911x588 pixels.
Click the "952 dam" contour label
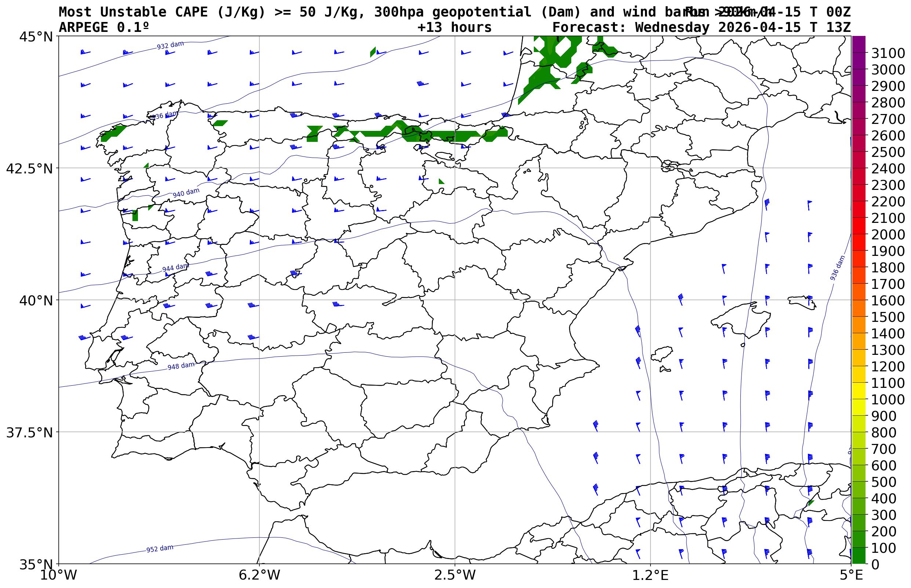pos(160,549)
